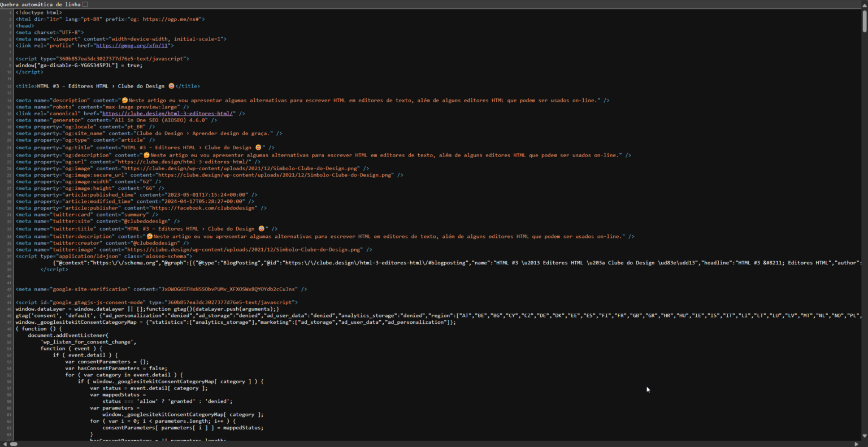
Task: Click the vertical scrollbar down arrow
Action: point(865,436)
